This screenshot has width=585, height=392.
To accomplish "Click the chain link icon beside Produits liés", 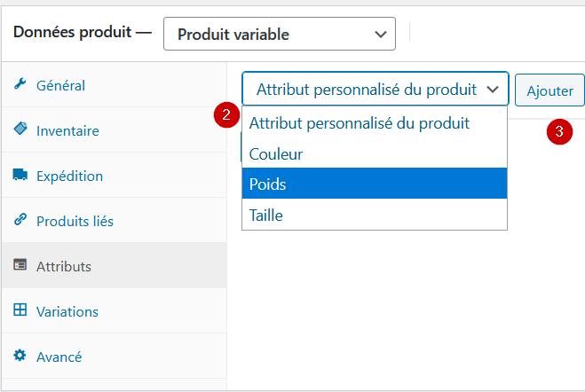I will tap(20, 219).
